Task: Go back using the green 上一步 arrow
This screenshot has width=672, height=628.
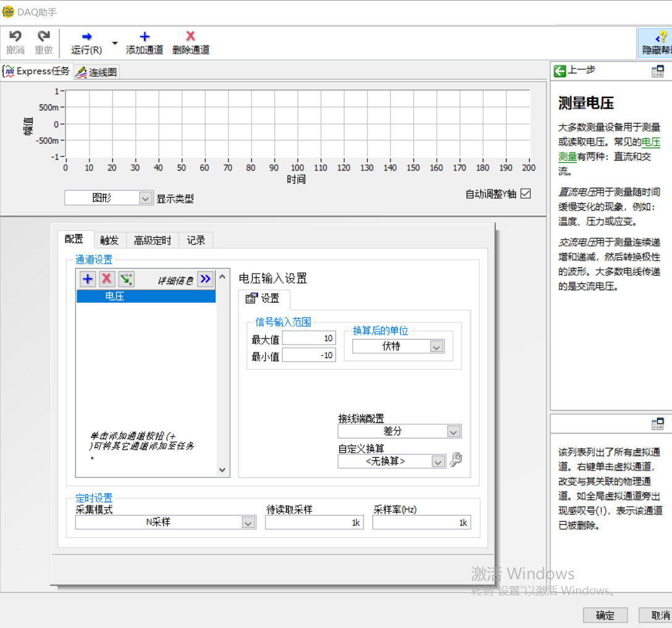Action: point(559,70)
